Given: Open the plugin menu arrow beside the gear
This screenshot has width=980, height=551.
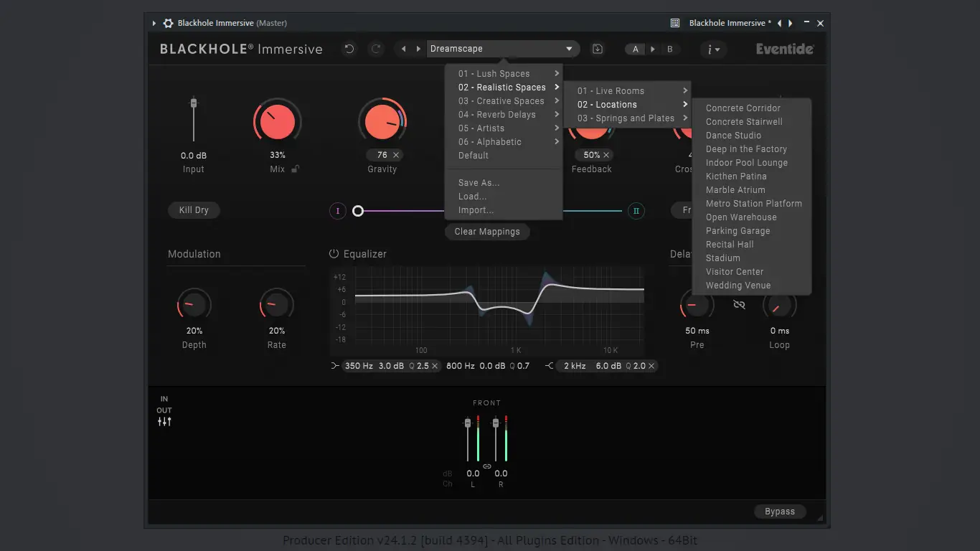Looking at the screenshot, I should (154, 23).
